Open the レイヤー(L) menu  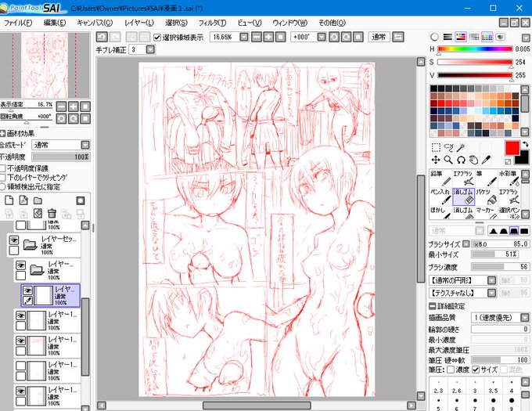tap(139, 23)
